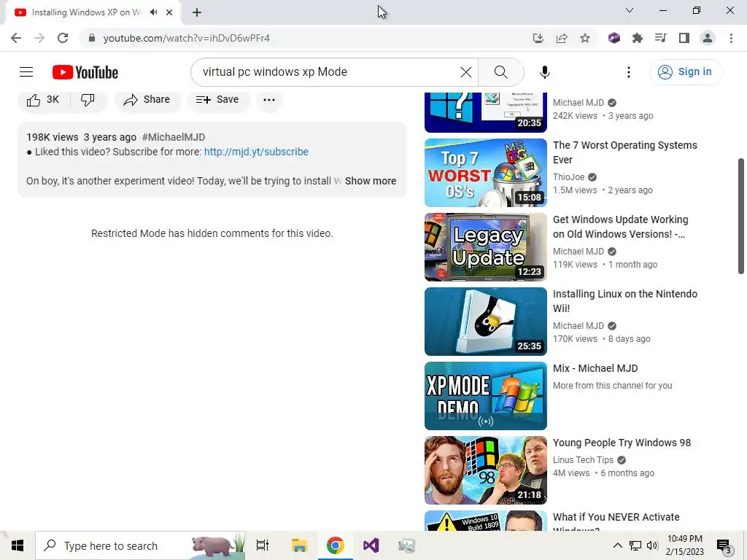The image size is (747, 560).
Task: Reload the page
Action: (63, 38)
